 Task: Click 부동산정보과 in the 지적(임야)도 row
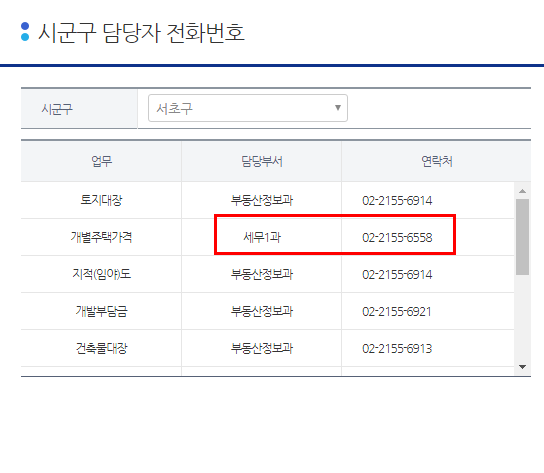(x=262, y=274)
